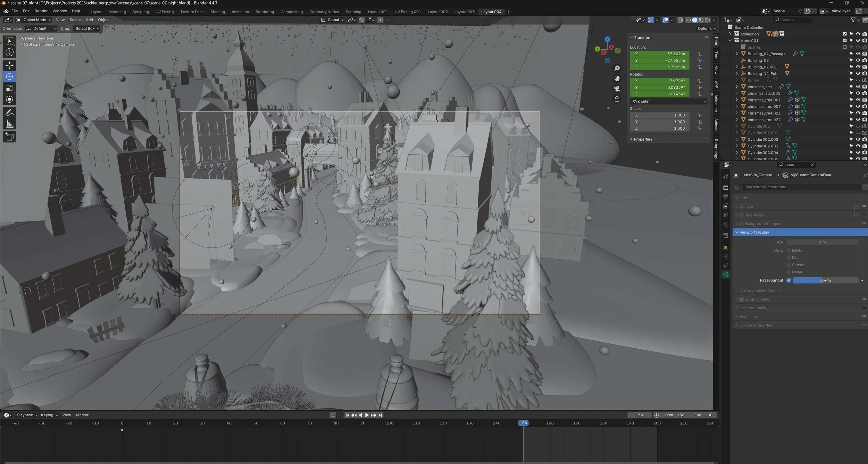The image size is (868, 464).
Task: Click the pan hand navigation icon
Action: click(x=617, y=78)
